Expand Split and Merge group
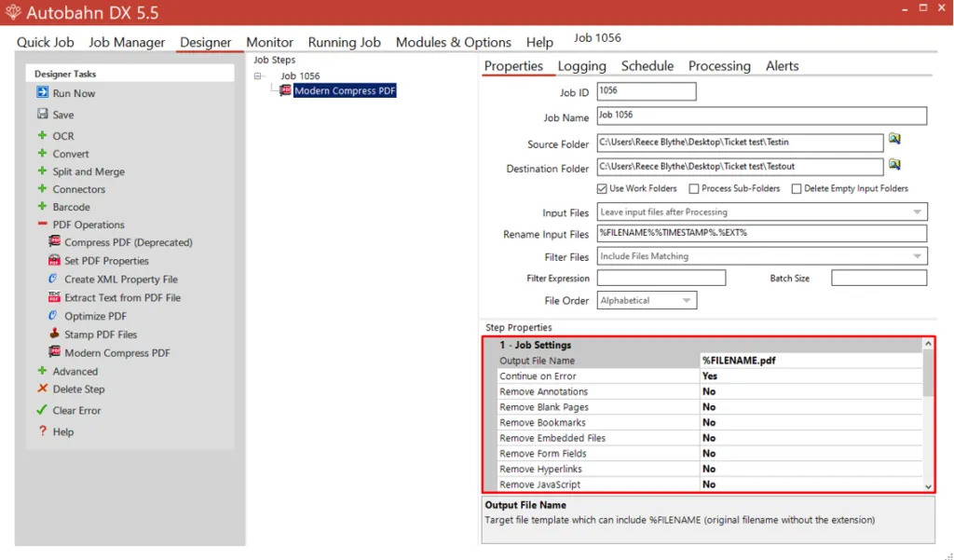 pyautogui.click(x=42, y=171)
